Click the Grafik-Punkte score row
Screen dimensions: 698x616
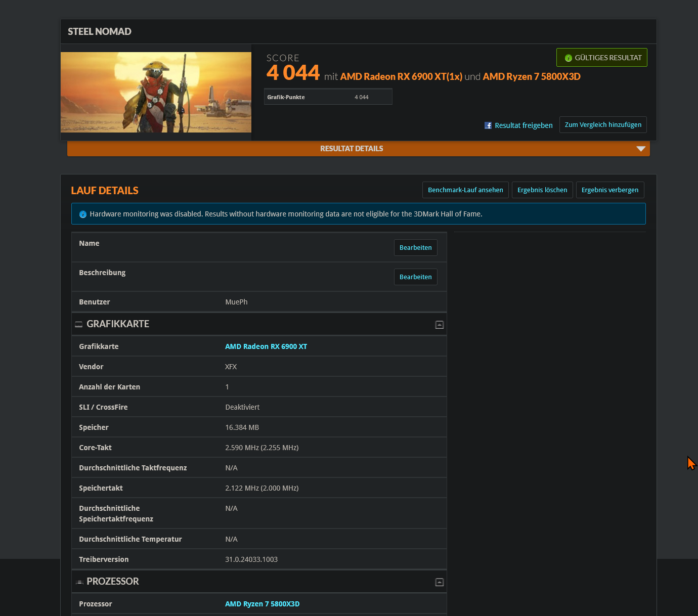tap(328, 97)
